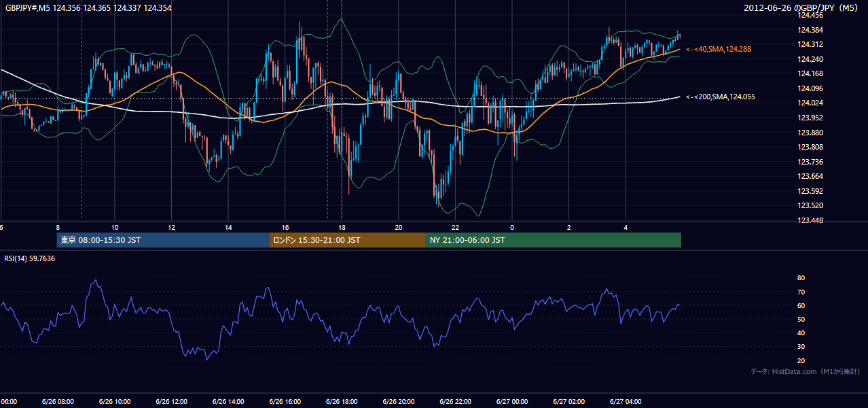The height and width of the screenshot is (408, 868).
Task: Click price axis label 123.808
Action: pyautogui.click(x=811, y=147)
